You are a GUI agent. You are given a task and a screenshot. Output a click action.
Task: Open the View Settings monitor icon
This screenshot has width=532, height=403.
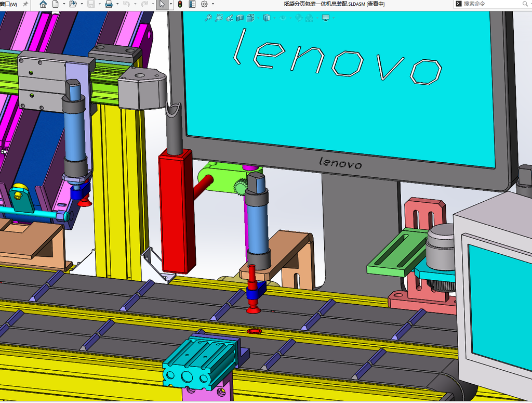tap(325, 18)
